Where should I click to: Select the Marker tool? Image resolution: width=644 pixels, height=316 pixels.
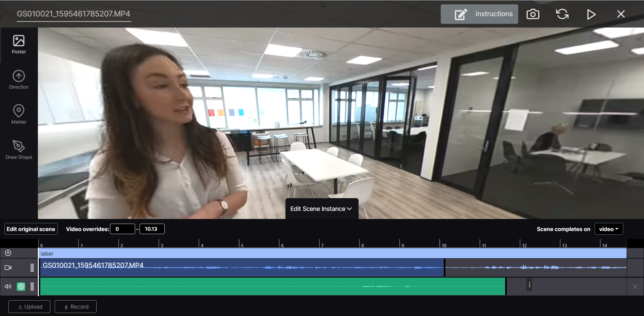coord(19,115)
